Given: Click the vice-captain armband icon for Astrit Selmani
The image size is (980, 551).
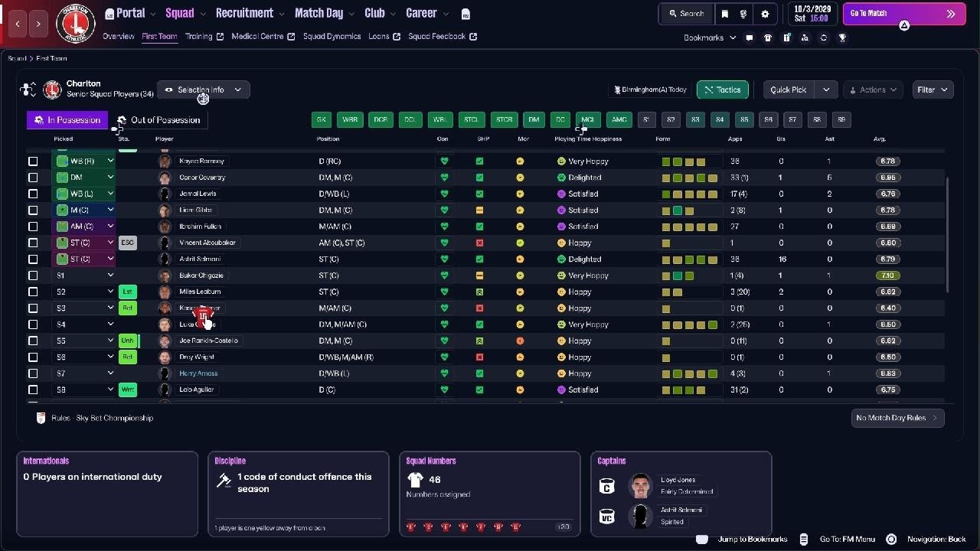Looking at the screenshot, I should (606, 516).
